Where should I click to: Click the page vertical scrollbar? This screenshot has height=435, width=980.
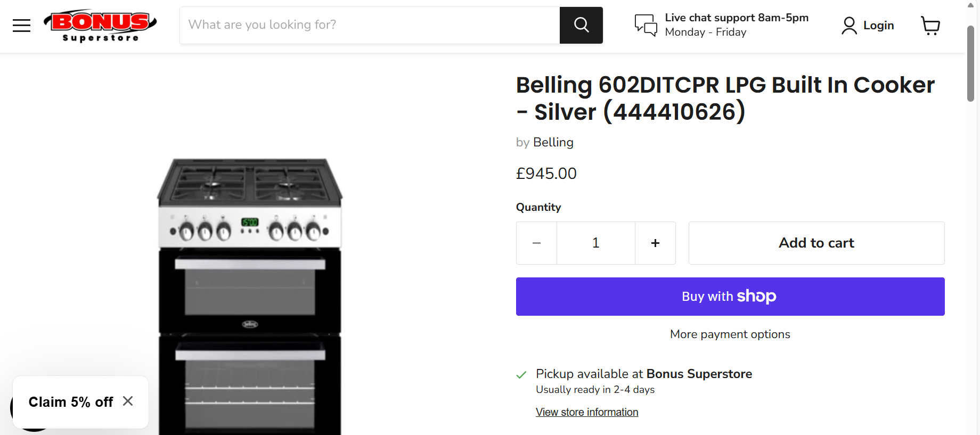pyautogui.click(x=970, y=64)
